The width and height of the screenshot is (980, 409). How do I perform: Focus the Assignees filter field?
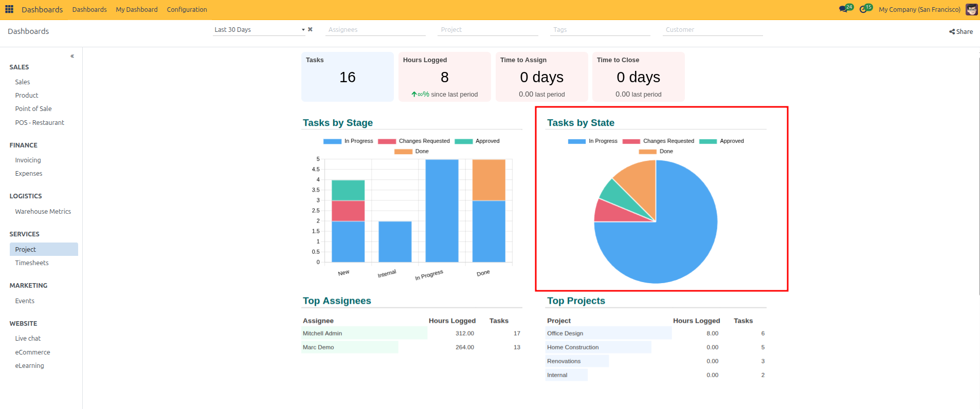375,30
